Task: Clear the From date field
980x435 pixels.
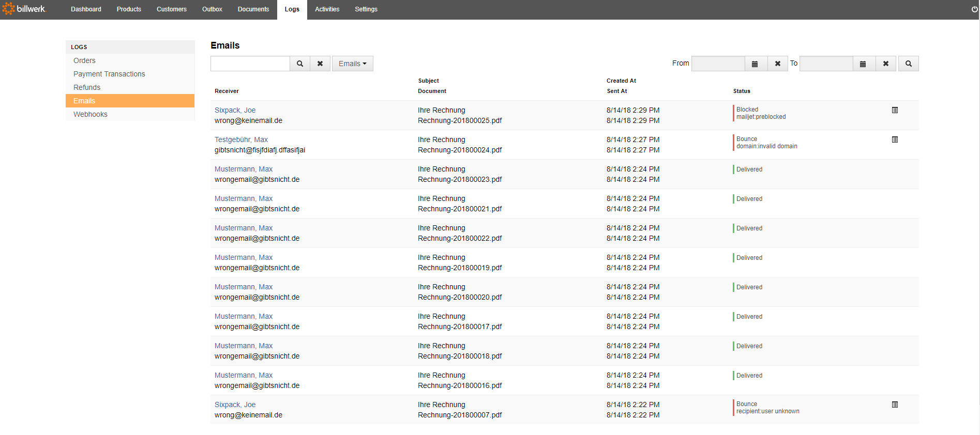Action: pyautogui.click(x=777, y=64)
